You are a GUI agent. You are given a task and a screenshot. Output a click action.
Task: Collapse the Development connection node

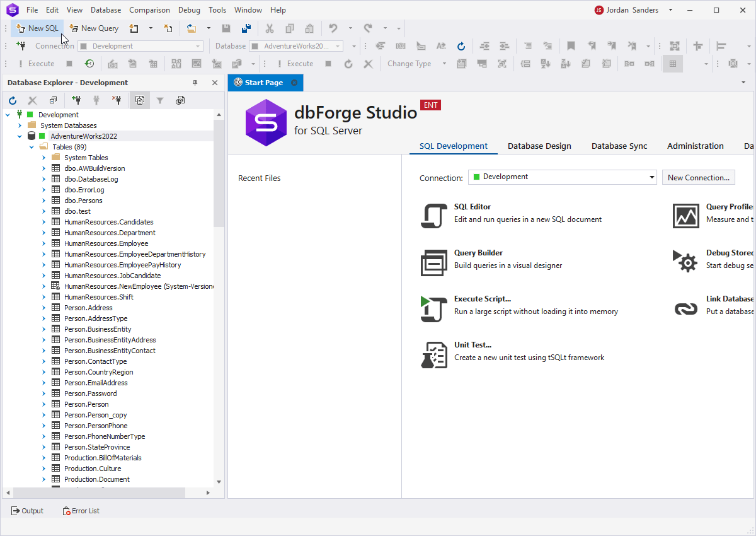(x=8, y=115)
